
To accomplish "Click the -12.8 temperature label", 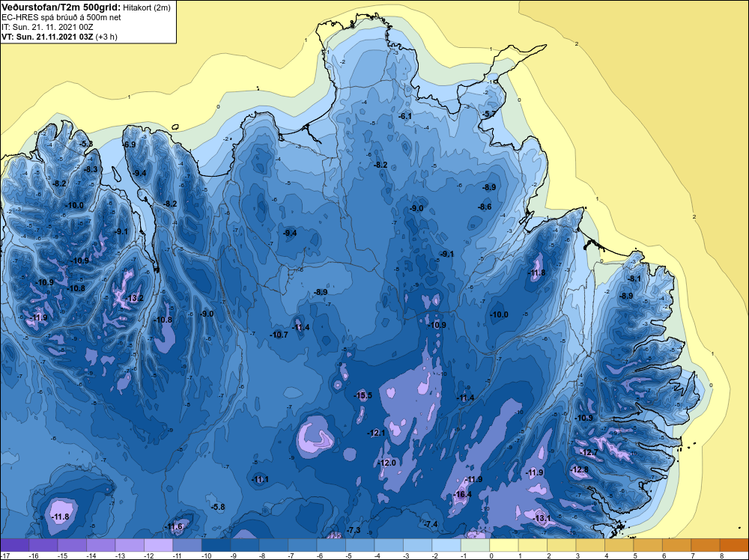I will point(580,469).
